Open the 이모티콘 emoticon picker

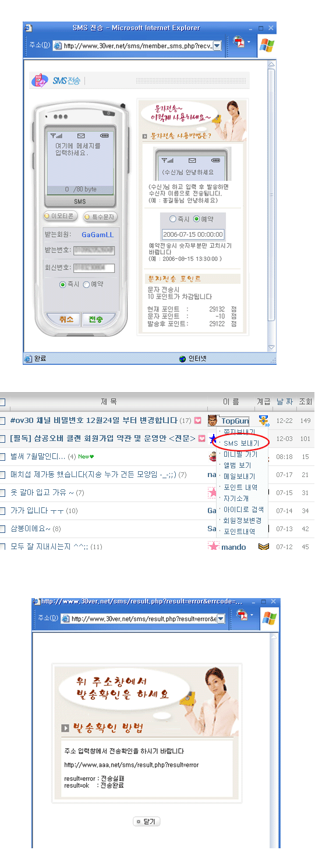point(61,216)
